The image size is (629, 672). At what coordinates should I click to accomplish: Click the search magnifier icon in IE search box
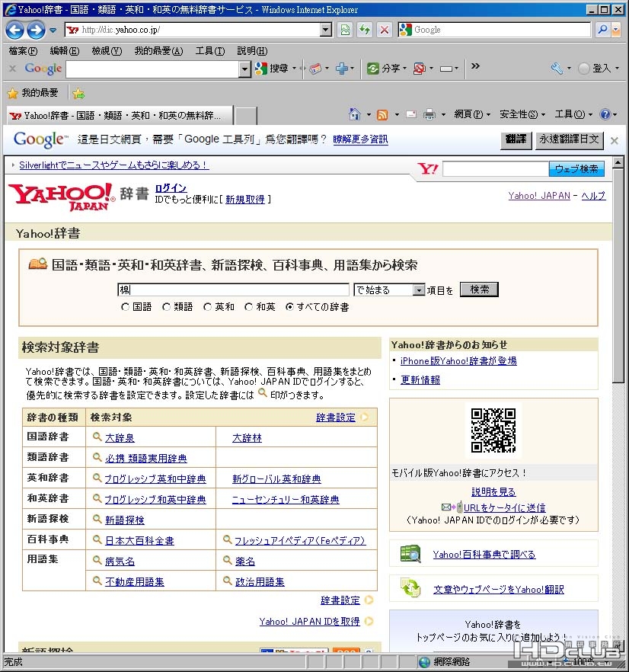click(x=602, y=30)
